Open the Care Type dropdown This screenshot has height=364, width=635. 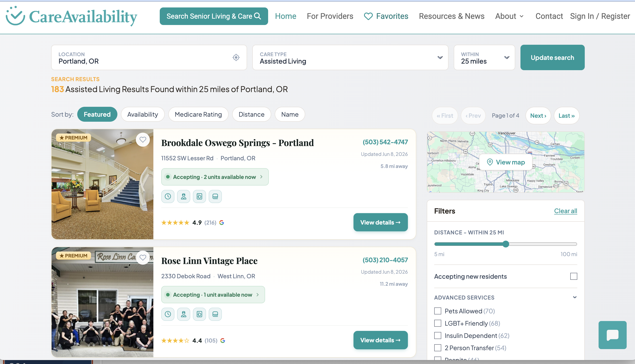coord(350,57)
